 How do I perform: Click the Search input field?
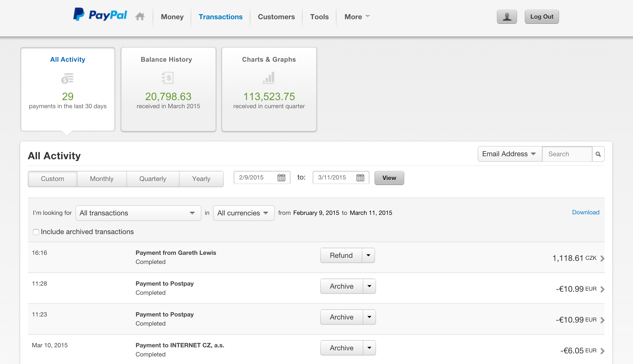tap(567, 154)
